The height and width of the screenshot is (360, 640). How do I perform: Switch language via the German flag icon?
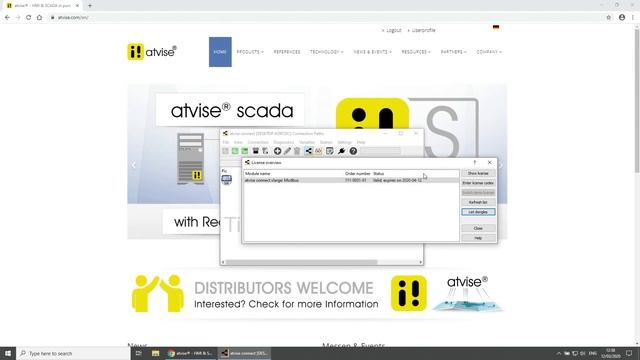[496, 28]
